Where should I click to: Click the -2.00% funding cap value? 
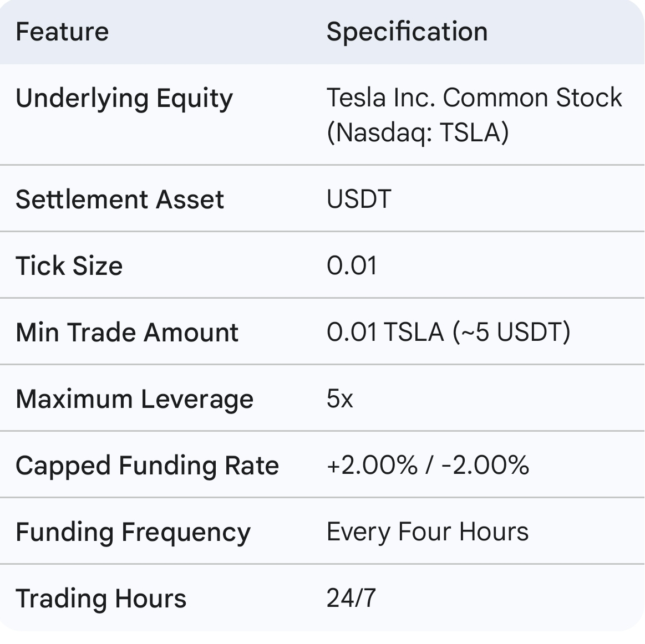coord(485,465)
